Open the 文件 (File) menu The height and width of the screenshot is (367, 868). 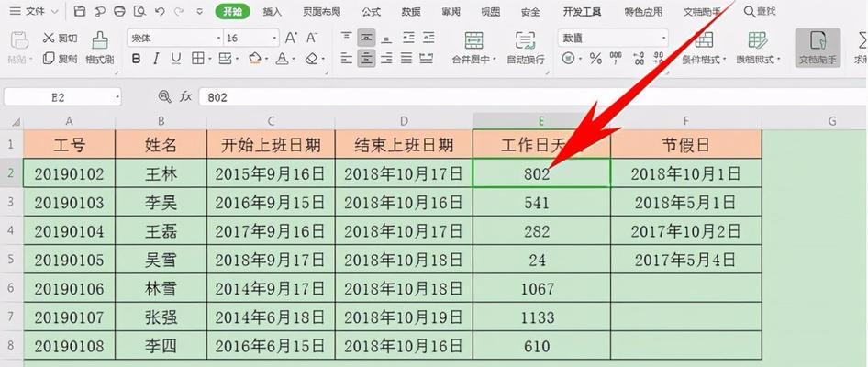pos(34,11)
